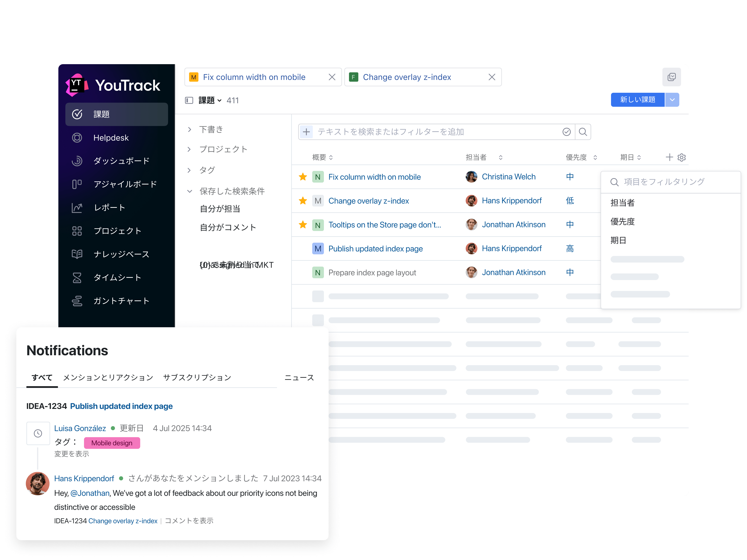The width and height of the screenshot is (747, 560).
Task: Open the notifications inbox icon at top right
Action: (x=671, y=77)
